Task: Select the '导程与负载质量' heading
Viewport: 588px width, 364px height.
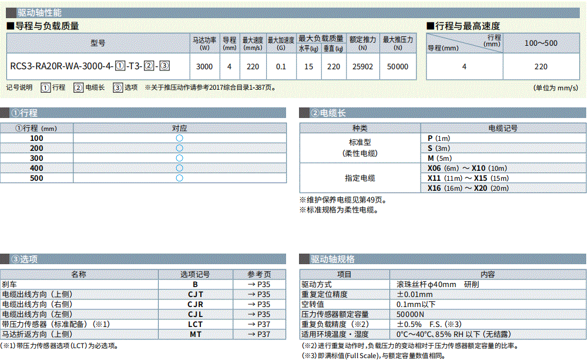Action: tap(47, 26)
